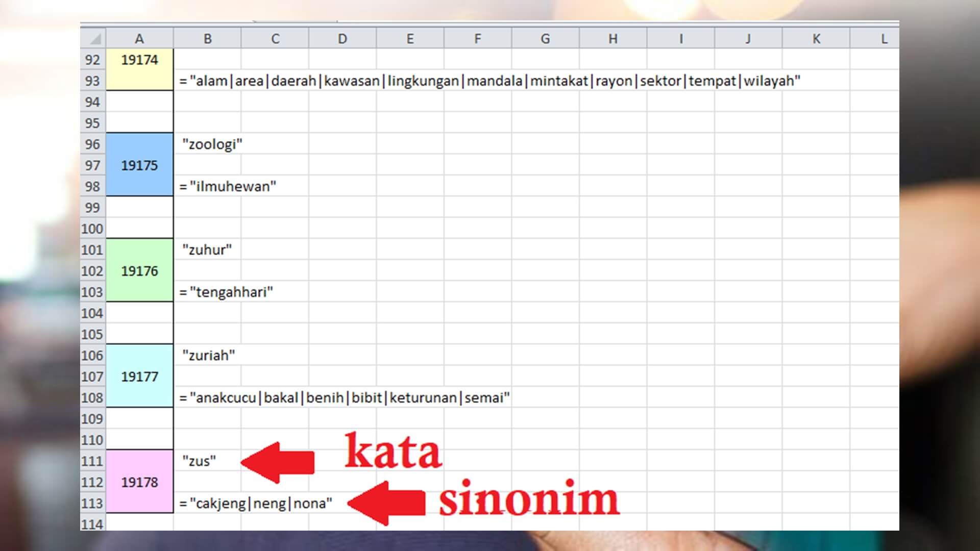980x551 pixels.
Task: Click the formula cell ="ilmuhewan"
Action: (x=207, y=186)
